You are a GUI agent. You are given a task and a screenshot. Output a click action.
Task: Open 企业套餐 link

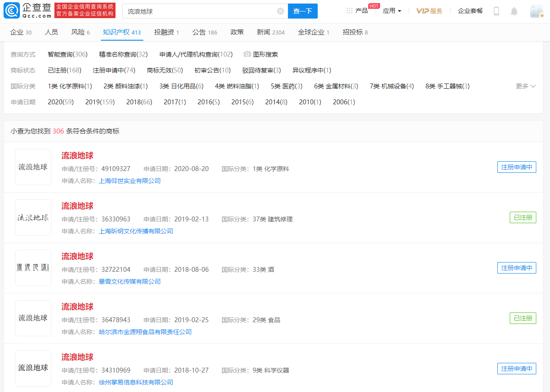[470, 11]
